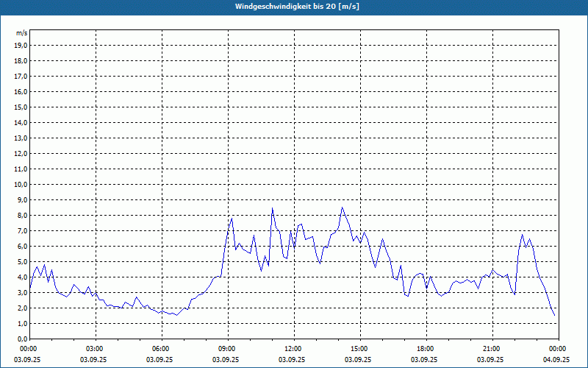
Task: Click the wind speed peak near 09:00
Action: click(232, 218)
